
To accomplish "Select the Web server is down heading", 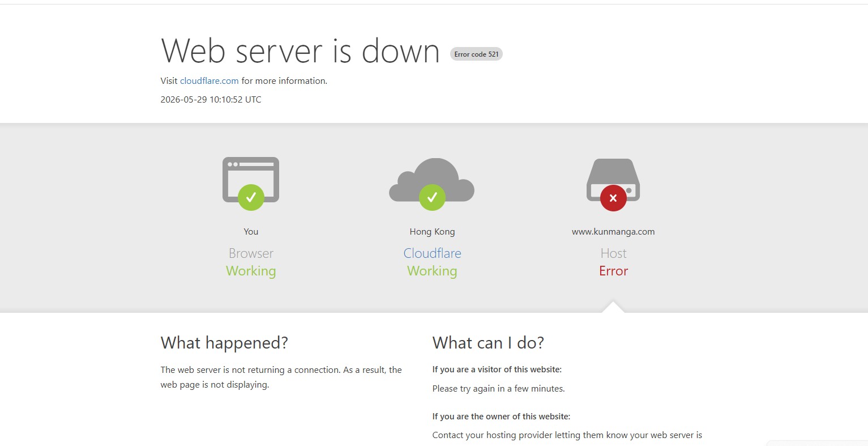I will (x=300, y=51).
